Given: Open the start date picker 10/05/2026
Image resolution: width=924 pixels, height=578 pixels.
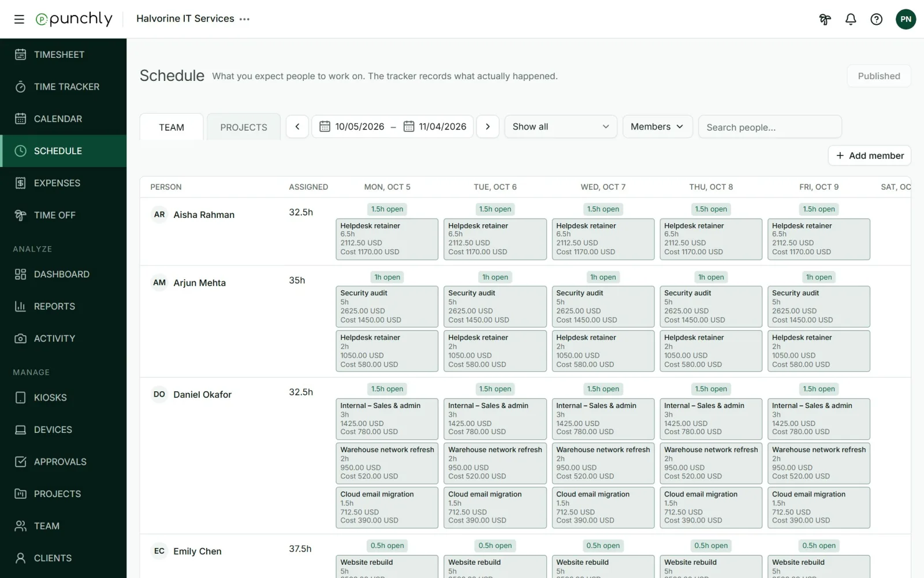Looking at the screenshot, I should [x=352, y=127].
